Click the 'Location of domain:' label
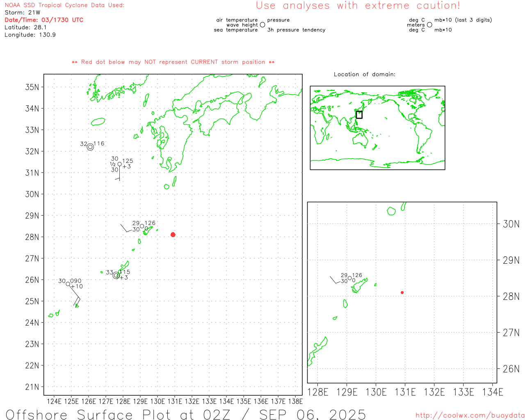 coord(365,74)
